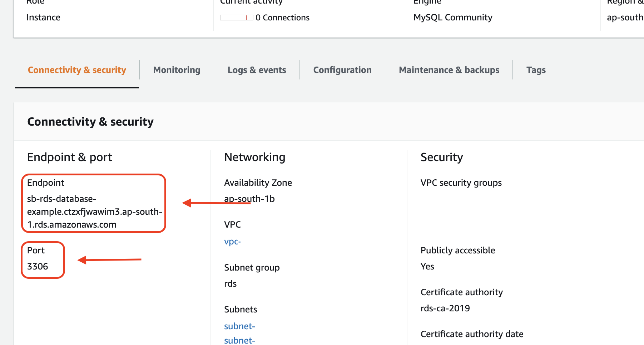Go to Maintenance & backups tab
The image size is (644, 345).
(449, 70)
